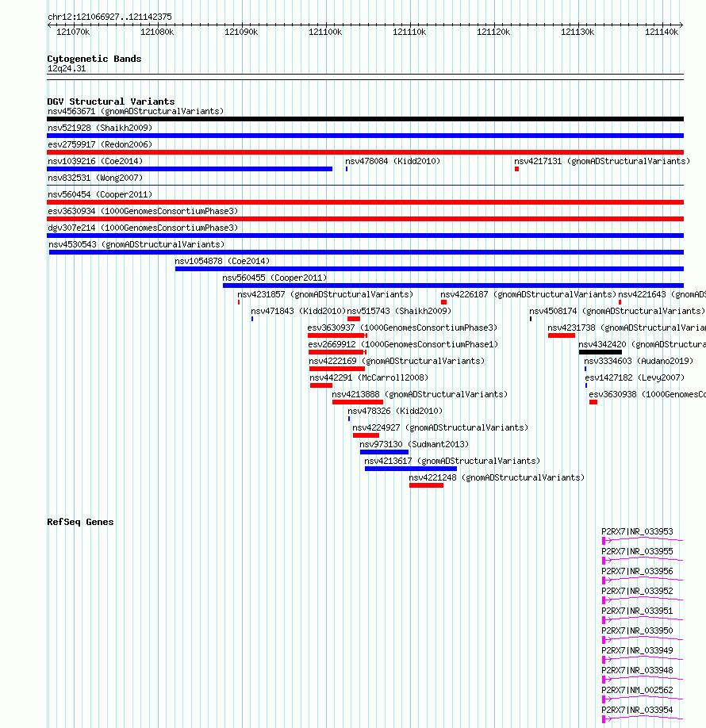Click nsv442291 (McCarroll2008) label
Image resolution: width=706 pixels, height=728 pixels.
[x=369, y=378]
